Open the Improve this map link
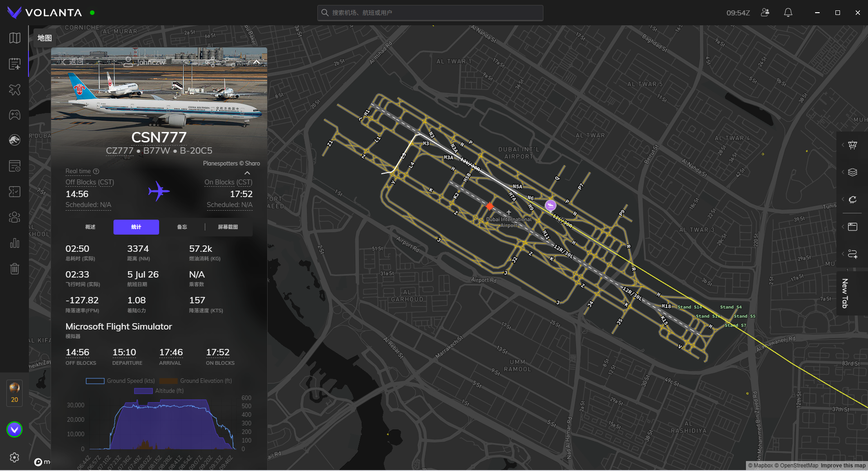This screenshot has width=868, height=471. [843, 466]
